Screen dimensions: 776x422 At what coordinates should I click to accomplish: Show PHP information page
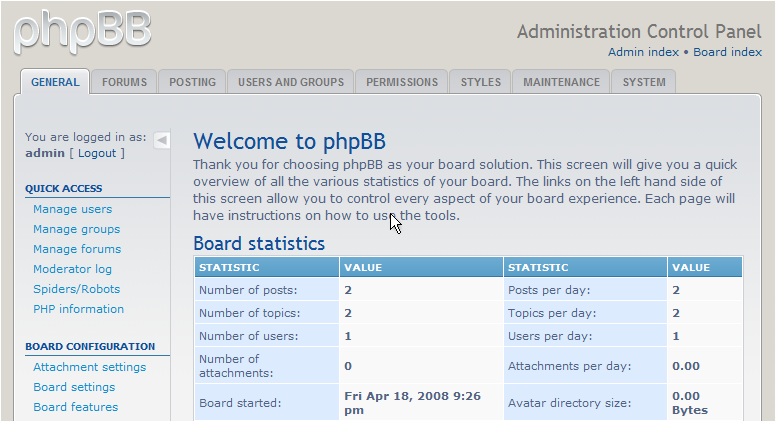click(78, 309)
